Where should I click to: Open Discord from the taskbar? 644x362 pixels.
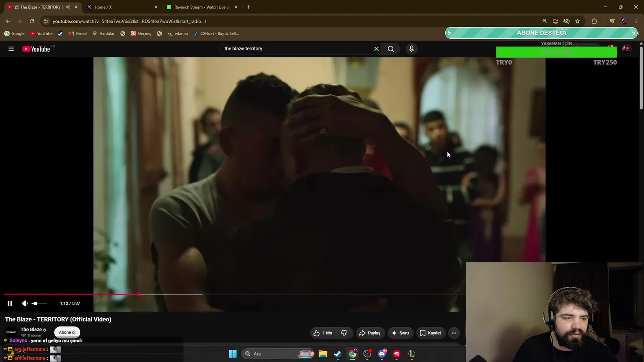[382, 354]
